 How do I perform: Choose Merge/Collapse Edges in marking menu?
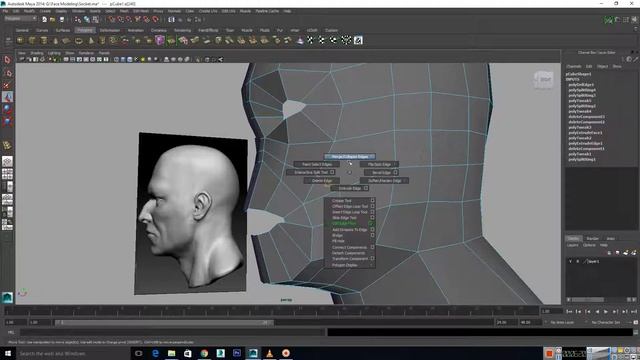pos(350,156)
